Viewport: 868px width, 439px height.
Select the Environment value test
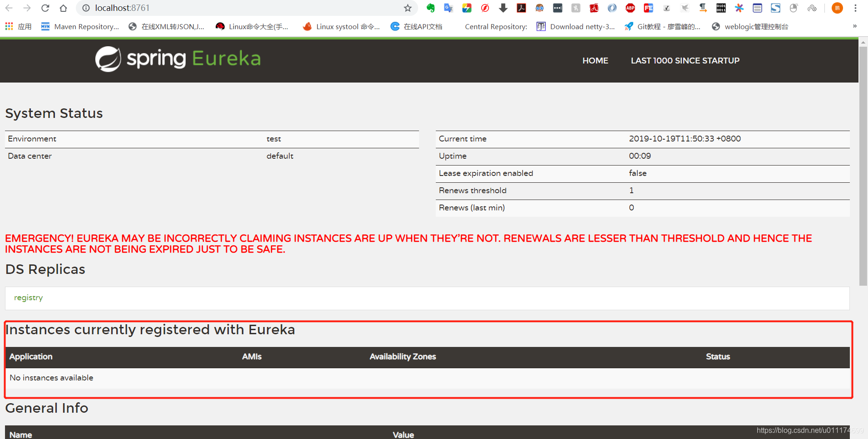coord(274,139)
